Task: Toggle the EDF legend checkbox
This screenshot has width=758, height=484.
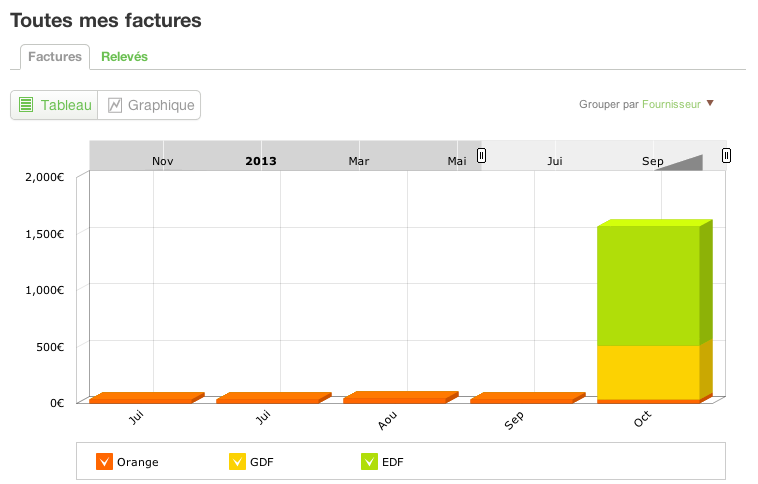Action: tap(370, 462)
